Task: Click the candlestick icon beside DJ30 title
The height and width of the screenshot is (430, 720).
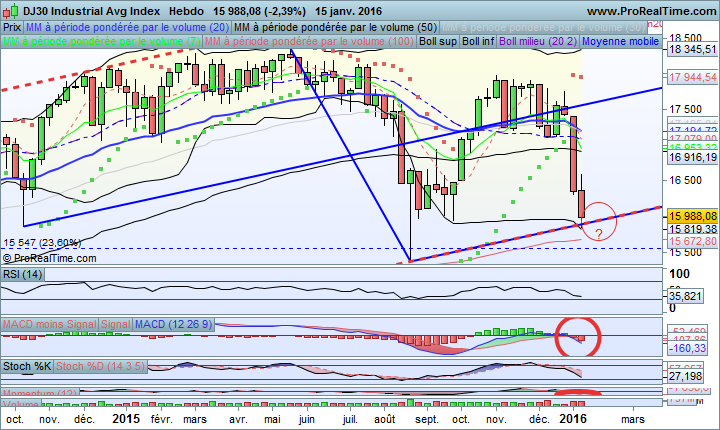Action: coord(11,11)
